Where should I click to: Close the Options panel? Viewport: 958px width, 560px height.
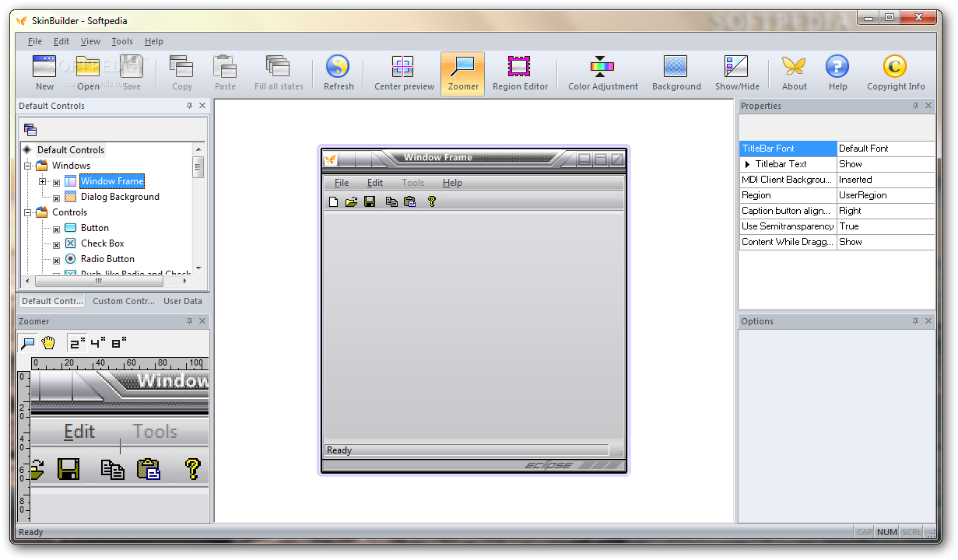click(928, 321)
